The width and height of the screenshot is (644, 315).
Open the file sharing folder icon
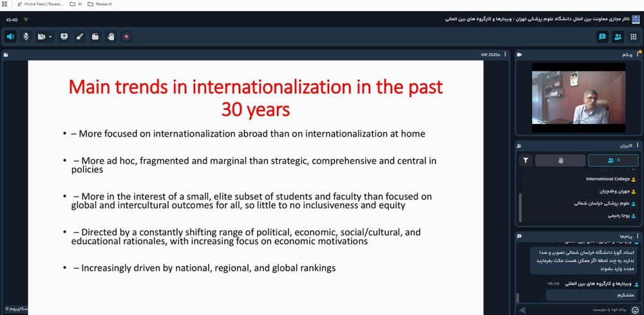(95, 37)
